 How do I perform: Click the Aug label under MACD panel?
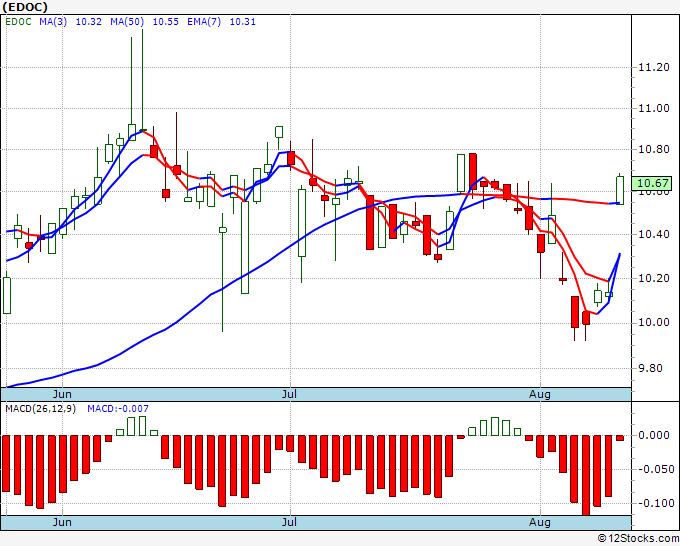coord(540,522)
